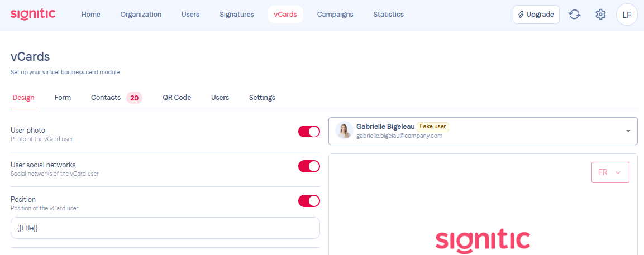Open the Contacts tab
This screenshot has width=644, height=255.
click(x=106, y=98)
